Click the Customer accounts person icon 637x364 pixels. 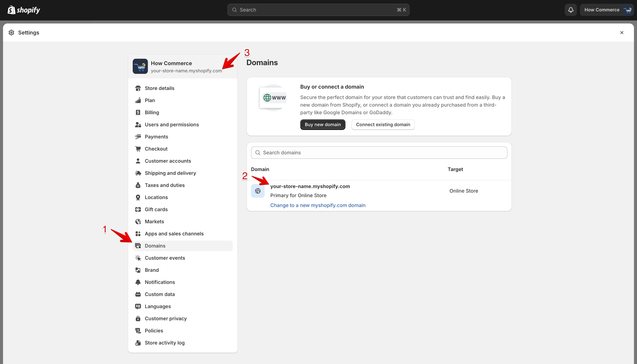click(x=138, y=161)
